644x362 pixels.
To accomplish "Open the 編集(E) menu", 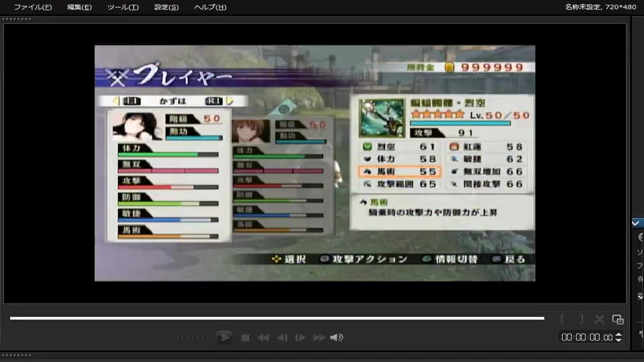I will click(x=79, y=7).
